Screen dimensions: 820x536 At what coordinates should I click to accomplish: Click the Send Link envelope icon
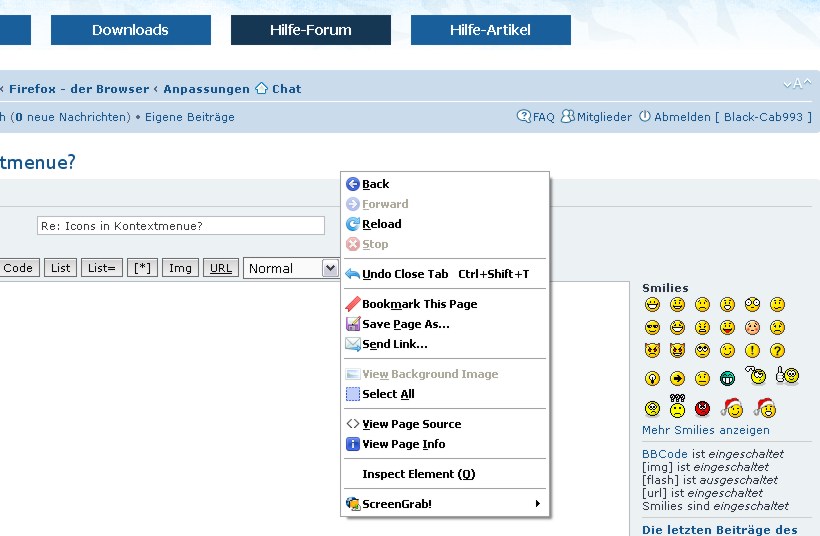[352, 344]
